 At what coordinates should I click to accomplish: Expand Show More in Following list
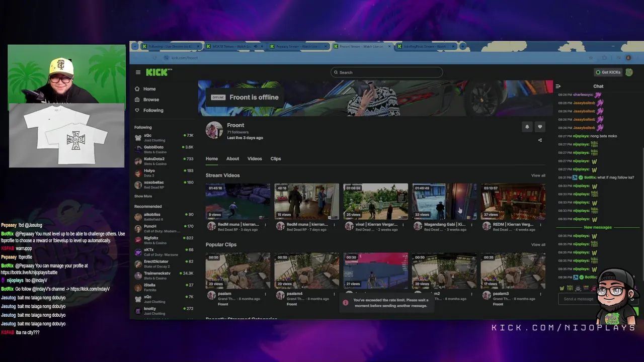click(x=143, y=196)
